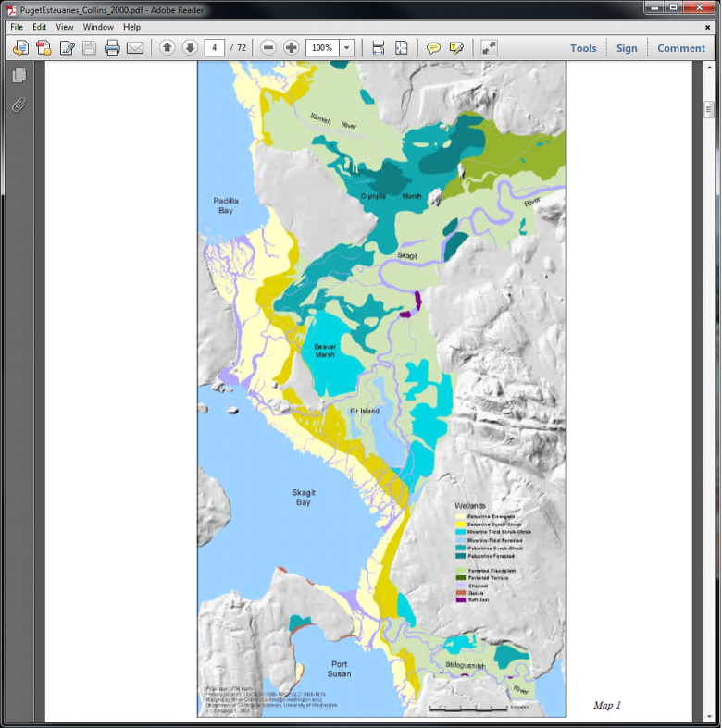Open the File menu

tap(17, 27)
